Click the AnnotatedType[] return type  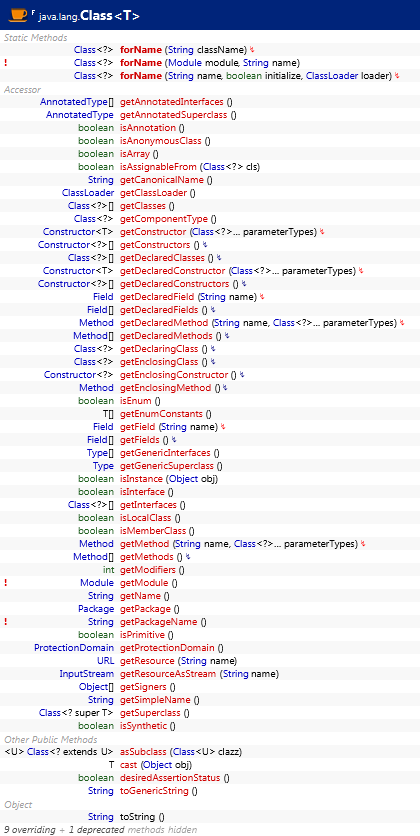77,102
